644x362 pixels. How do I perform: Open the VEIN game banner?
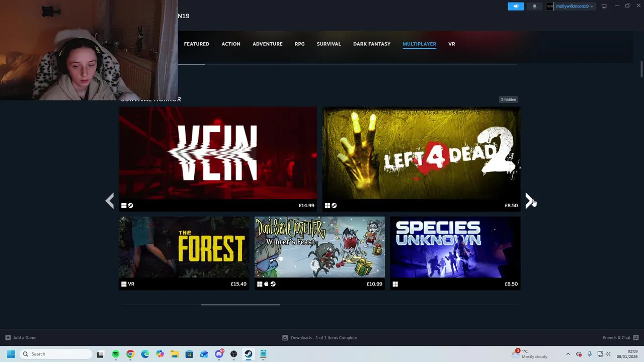[x=218, y=153]
